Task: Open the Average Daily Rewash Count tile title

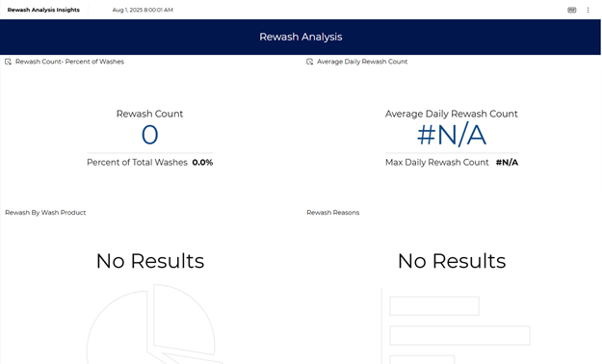Action: (362, 62)
